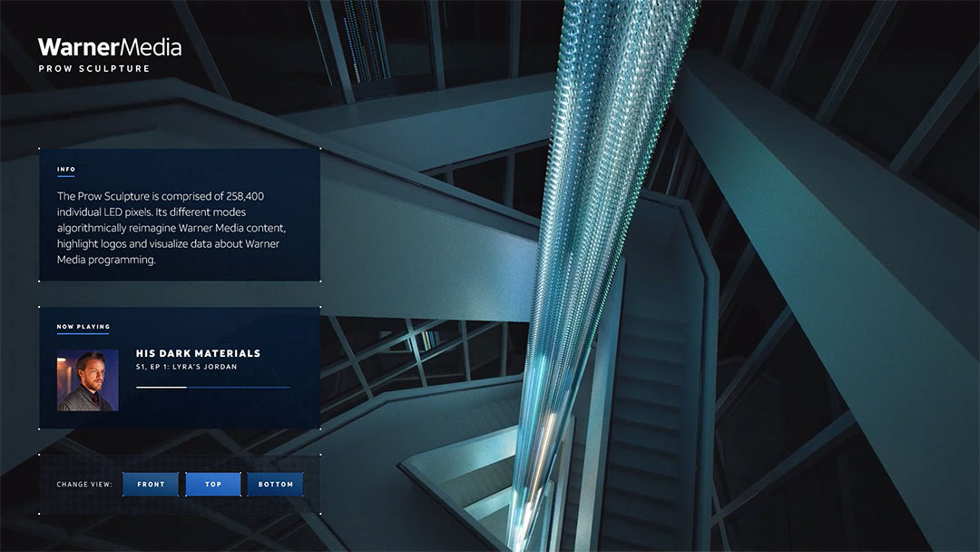The image size is (980, 552).
Task: Click the HIS DARK MATERIALS title
Action: point(198,353)
